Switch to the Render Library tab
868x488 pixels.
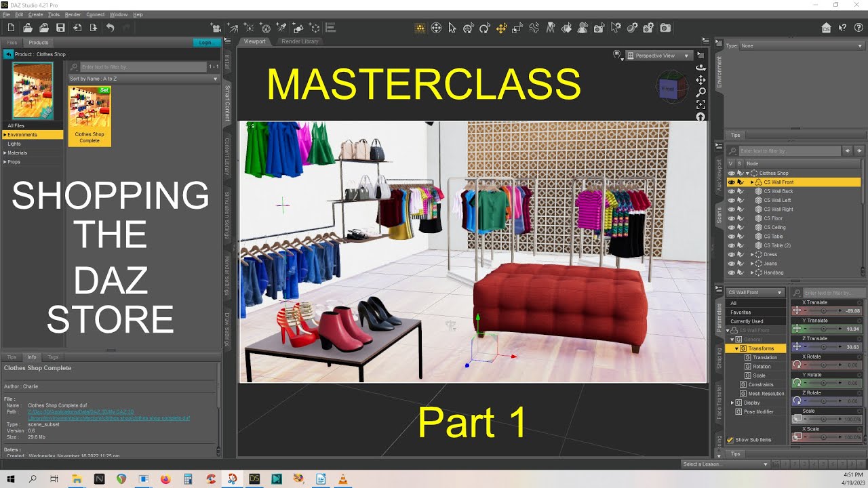click(300, 41)
